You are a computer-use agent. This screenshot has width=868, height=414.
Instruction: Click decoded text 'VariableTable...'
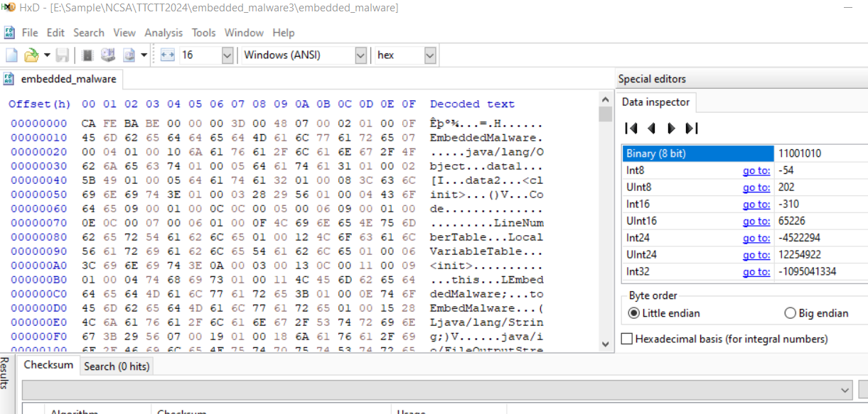[x=486, y=251]
